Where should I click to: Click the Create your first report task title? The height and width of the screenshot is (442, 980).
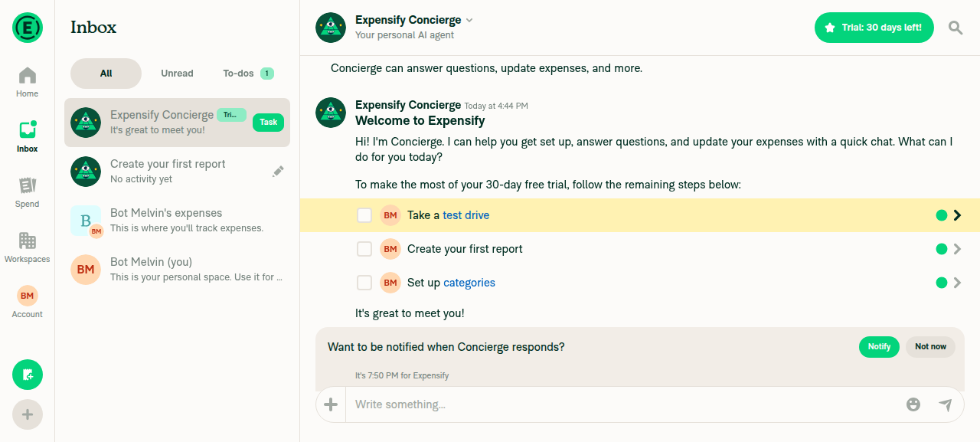pyautogui.click(x=465, y=249)
